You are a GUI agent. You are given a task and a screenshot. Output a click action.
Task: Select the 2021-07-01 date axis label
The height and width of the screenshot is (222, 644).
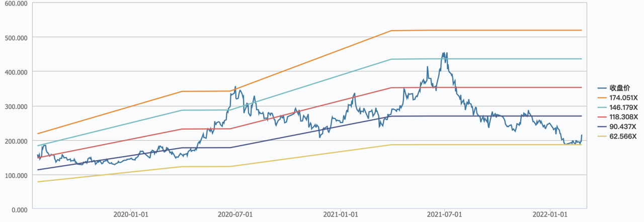point(445,214)
